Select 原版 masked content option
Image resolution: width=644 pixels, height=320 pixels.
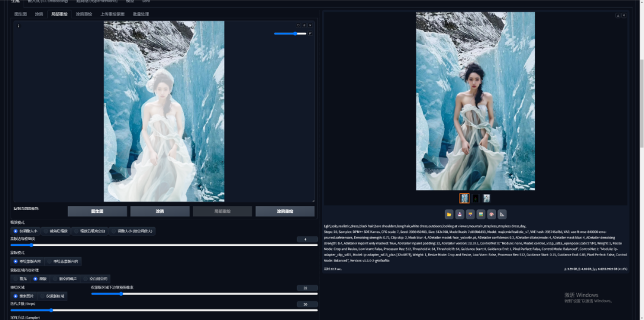(41, 279)
